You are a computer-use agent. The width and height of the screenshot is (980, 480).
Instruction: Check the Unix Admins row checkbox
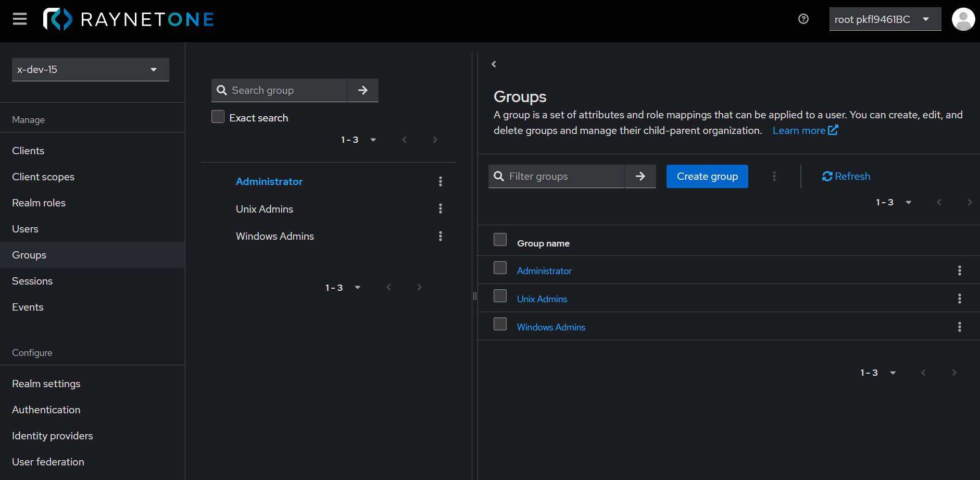(x=500, y=296)
